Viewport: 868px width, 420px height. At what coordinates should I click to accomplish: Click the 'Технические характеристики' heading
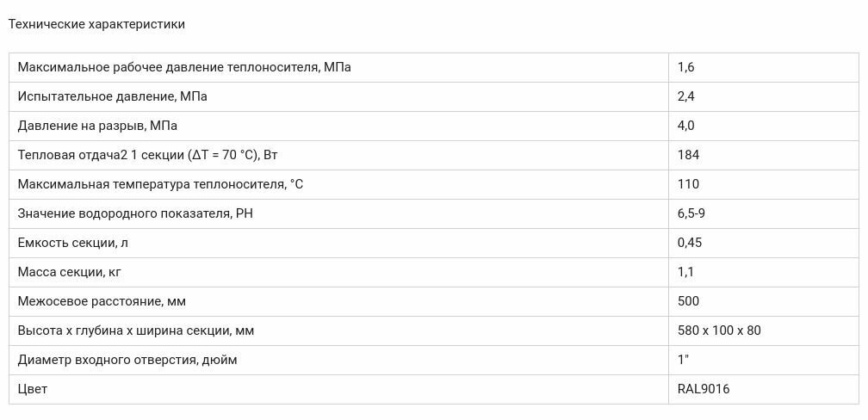(x=96, y=24)
